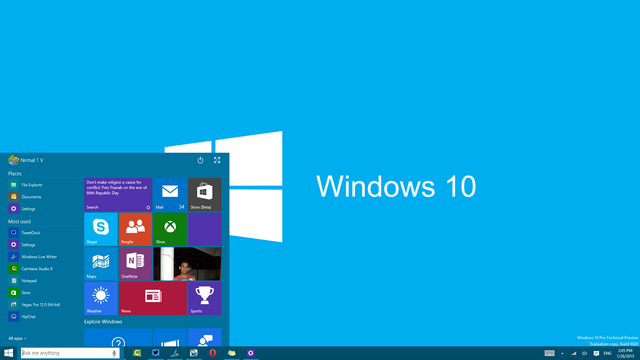Click the microphone icon in search box

click(x=114, y=353)
